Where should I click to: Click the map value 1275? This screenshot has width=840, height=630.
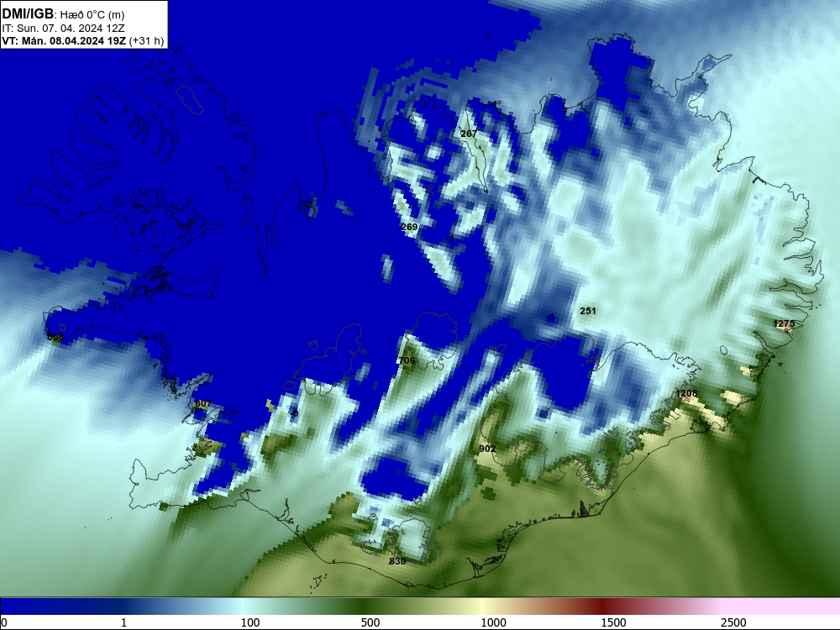(785, 323)
